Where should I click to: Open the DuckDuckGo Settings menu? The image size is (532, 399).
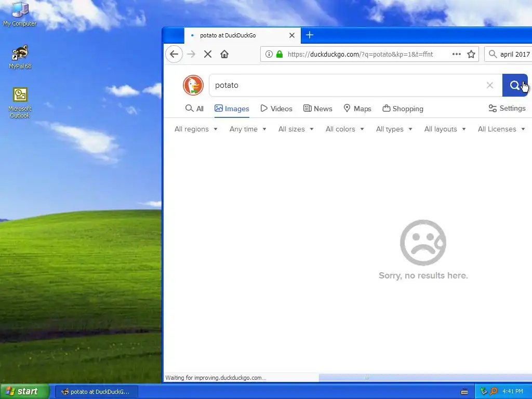507,108
